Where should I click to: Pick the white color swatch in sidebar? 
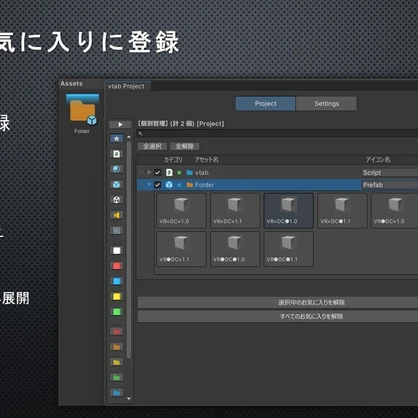(x=116, y=251)
